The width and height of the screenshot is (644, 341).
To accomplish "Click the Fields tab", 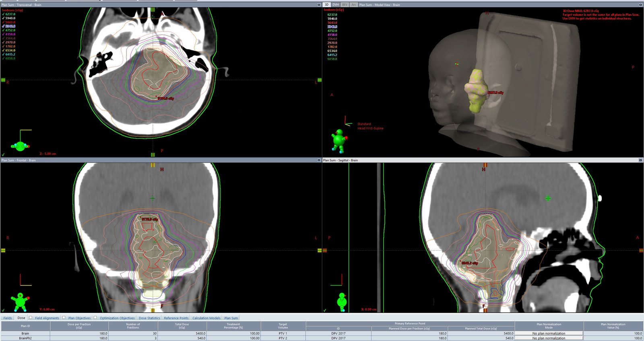I will (8, 318).
